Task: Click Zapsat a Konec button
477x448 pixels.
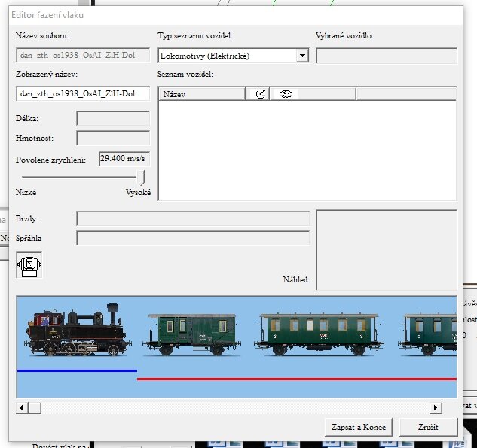Action: pos(359,427)
